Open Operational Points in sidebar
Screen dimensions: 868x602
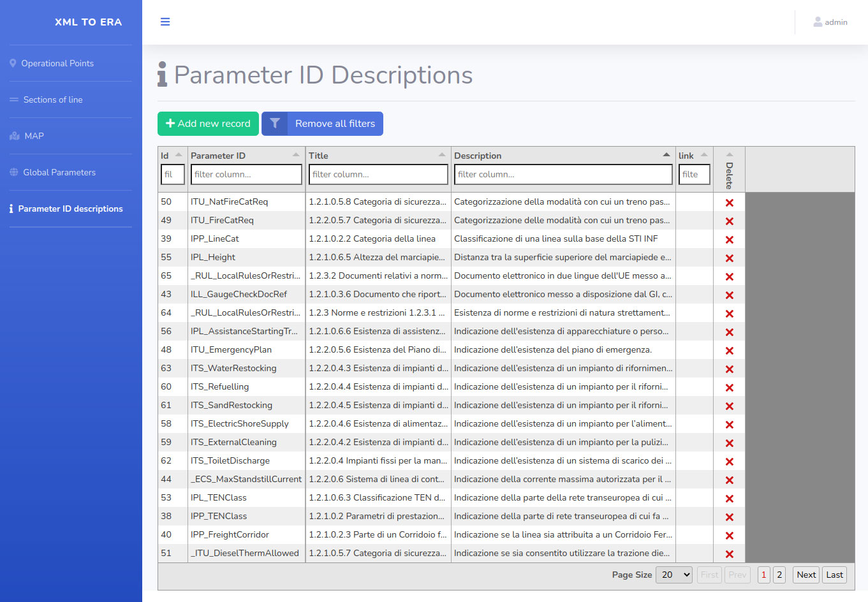click(x=57, y=63)
